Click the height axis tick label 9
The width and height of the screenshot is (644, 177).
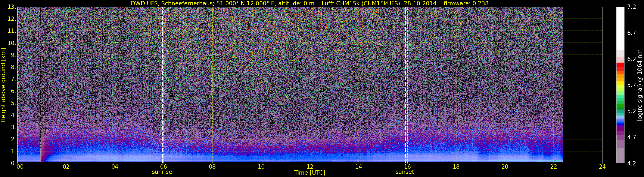click(13, 55)
